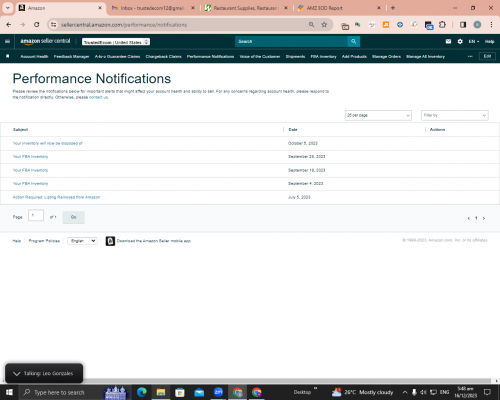This screenshot has width=500, height=400.
Task: Open A-to-z Guarantee Claims
Action: 117,57
